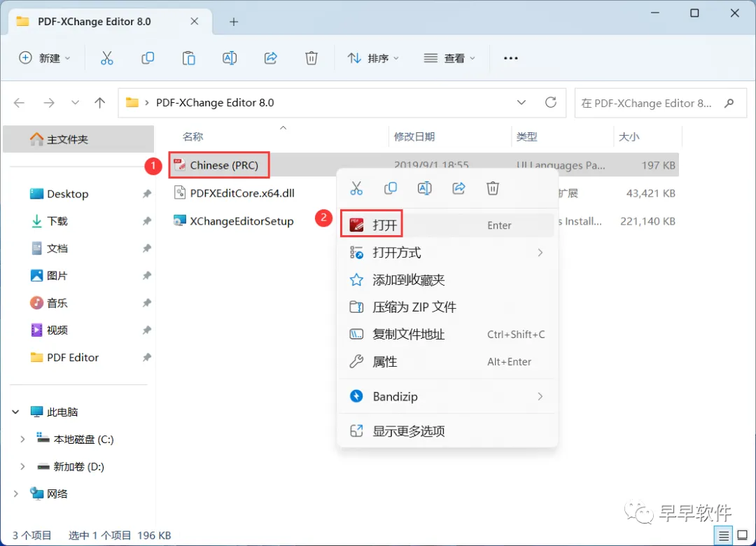Click the Rename icon in the toolbar

click(230, 58)
